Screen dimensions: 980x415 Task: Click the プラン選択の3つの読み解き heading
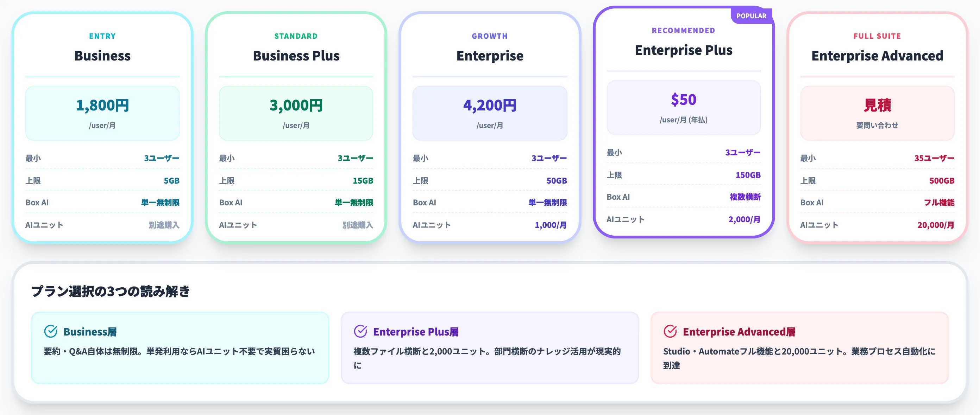coord(111,291)
